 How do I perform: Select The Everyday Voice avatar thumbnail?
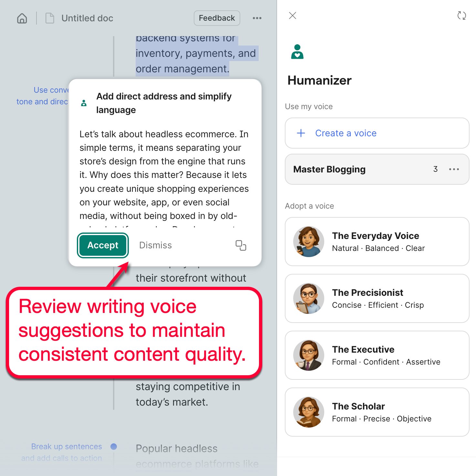pos(308,242)
